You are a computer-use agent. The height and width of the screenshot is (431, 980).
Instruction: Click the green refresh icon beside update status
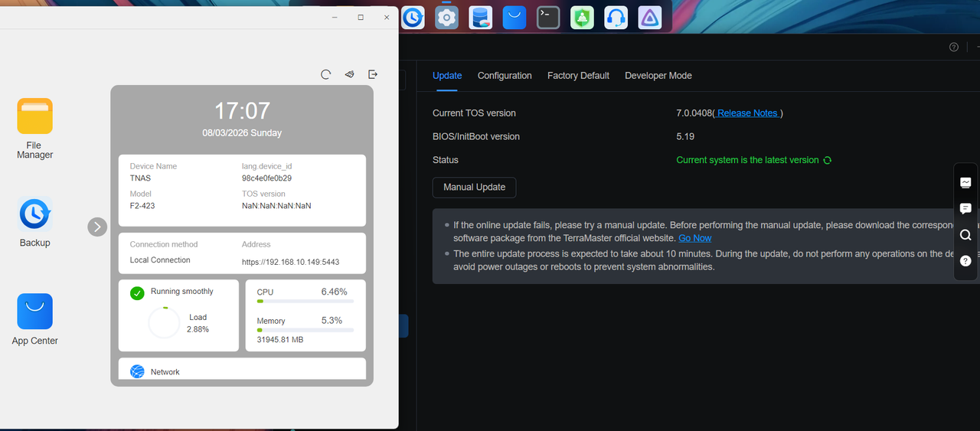pyautogui.click(x=827, y=160)
